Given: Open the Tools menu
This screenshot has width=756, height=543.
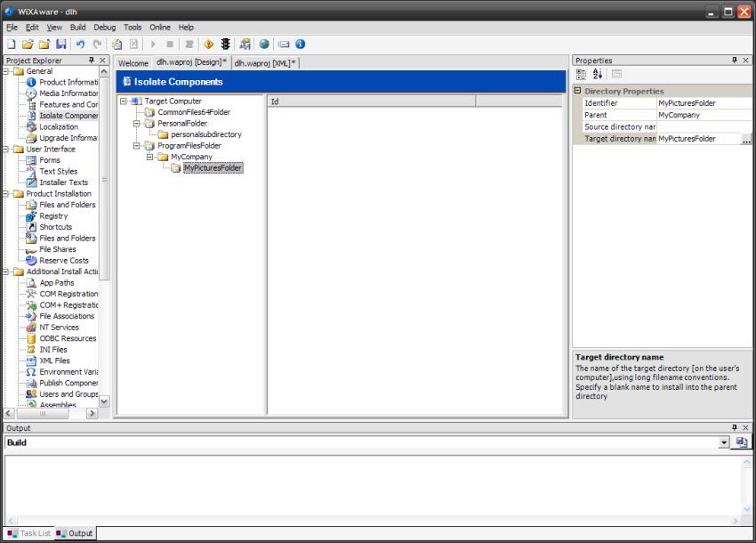Looking at the screenshot, I should pyautogui.click(x=133, y=28).
